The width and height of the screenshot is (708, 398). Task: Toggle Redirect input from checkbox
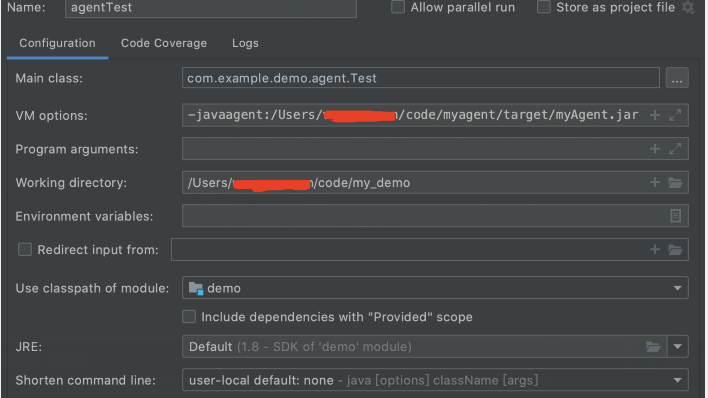25,249
